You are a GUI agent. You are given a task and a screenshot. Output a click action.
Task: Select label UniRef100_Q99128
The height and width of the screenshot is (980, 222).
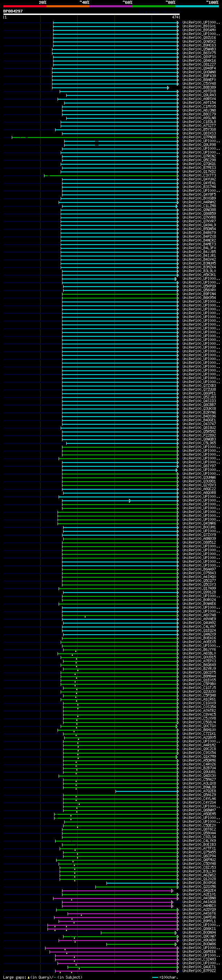point(199,592)
